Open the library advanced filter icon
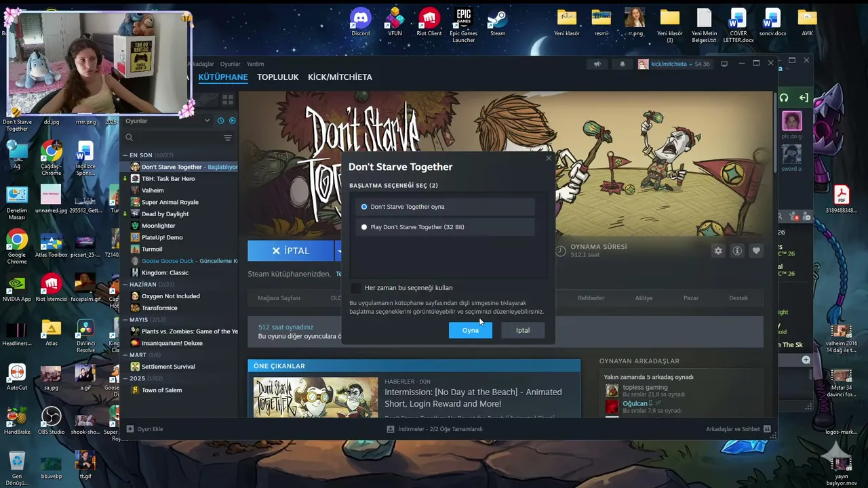Screen dimensions: 868x488 point(228,138)
